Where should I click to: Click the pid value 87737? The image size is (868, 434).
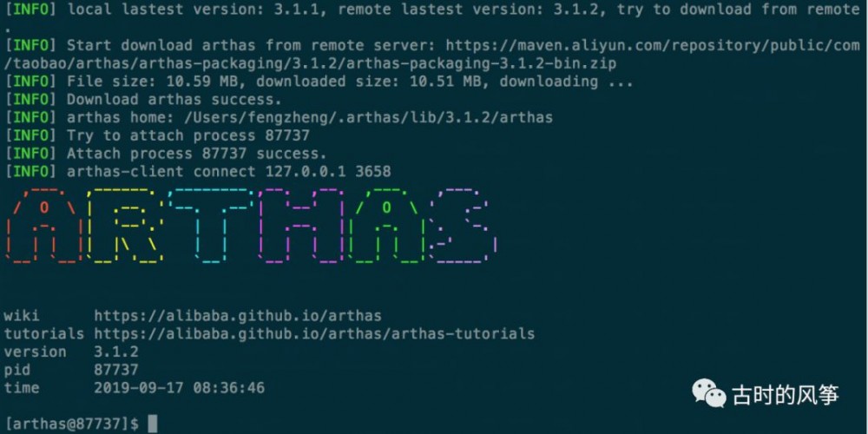pyautogui.click(x=116, y=369)
